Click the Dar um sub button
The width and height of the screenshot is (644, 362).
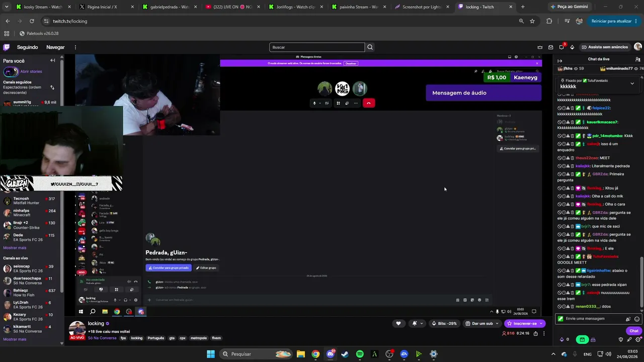pyautogui.click(x=482, y=323)
